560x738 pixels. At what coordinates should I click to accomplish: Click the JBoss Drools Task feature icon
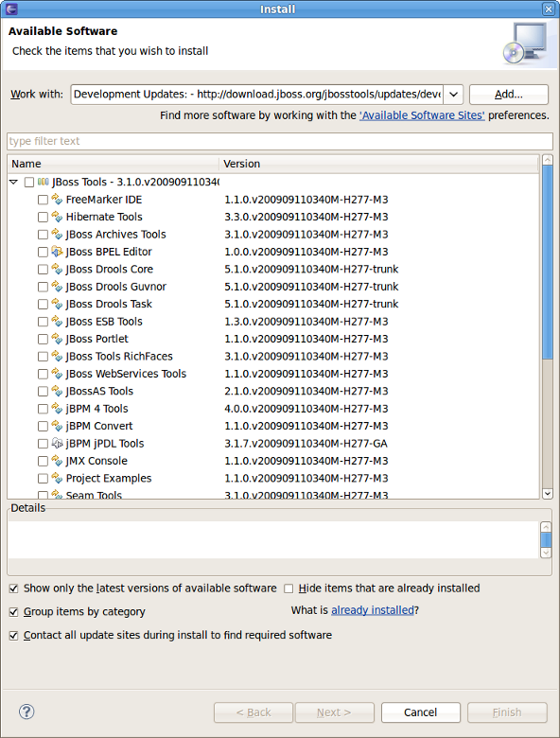point(57,304)
